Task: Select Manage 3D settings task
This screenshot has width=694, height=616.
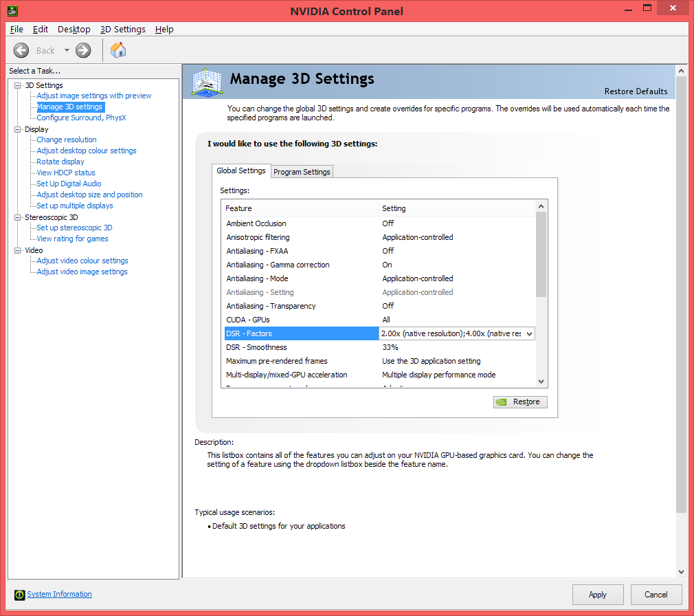Action: [x=69, y=107]
